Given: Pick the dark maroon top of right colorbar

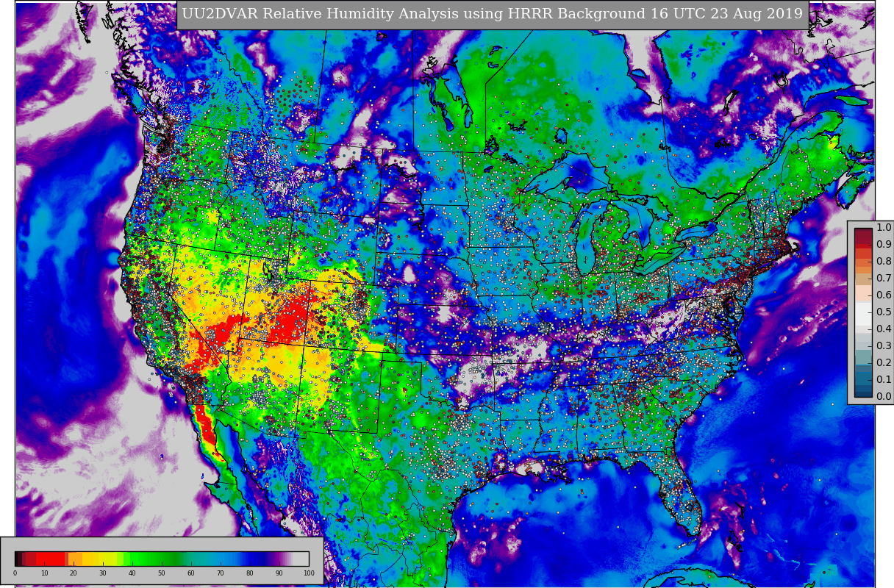Looking at the screenshot, I should [x=863, y=235].
